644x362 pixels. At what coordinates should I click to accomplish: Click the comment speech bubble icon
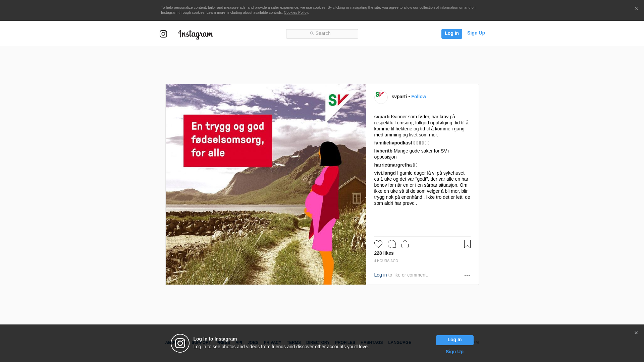392,244
